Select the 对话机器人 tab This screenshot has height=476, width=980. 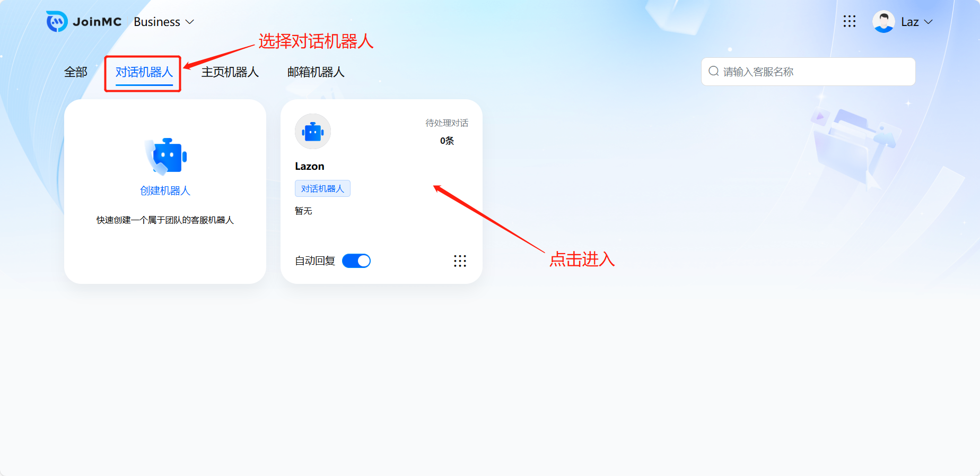[x=144, y=72]
